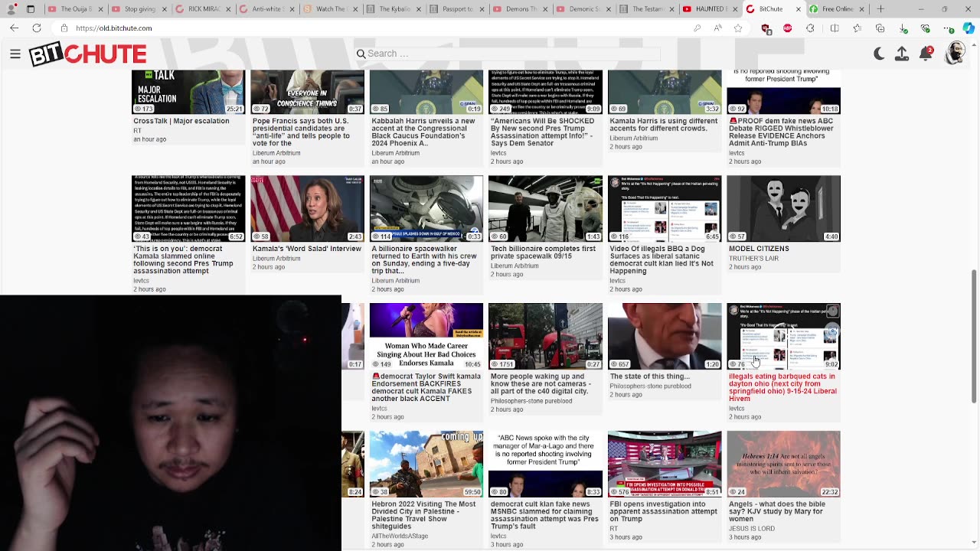Image resolution: width=980 pixels, height=551 pixels.
Task: Open the ABP Adblock Plus extension
Action: click(x=788, y=28)
